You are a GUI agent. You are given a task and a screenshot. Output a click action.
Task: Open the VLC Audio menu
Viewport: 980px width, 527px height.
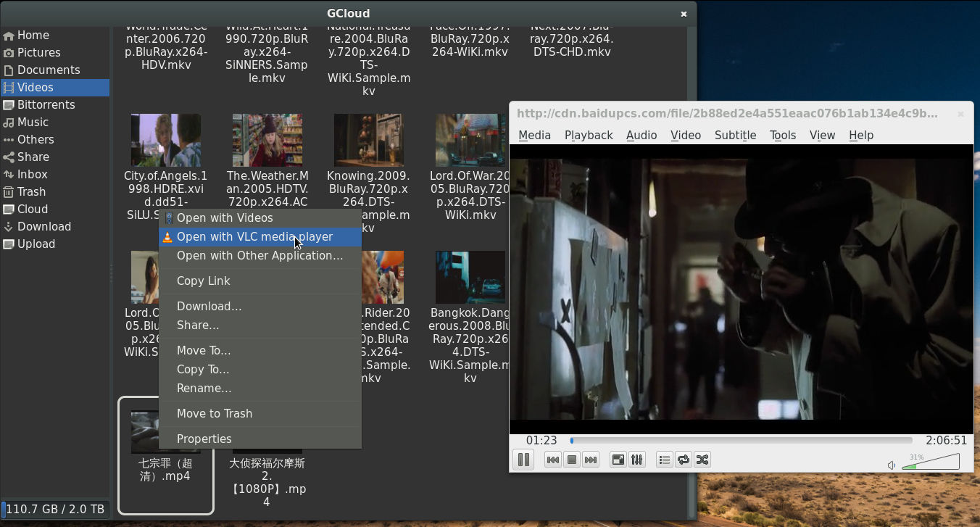(x=641, y=135)
